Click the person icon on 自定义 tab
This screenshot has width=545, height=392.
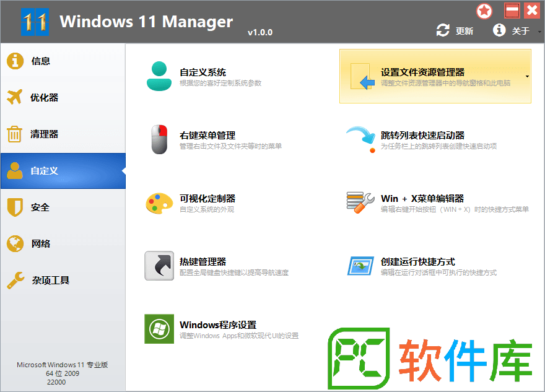[x=15, y=170]
